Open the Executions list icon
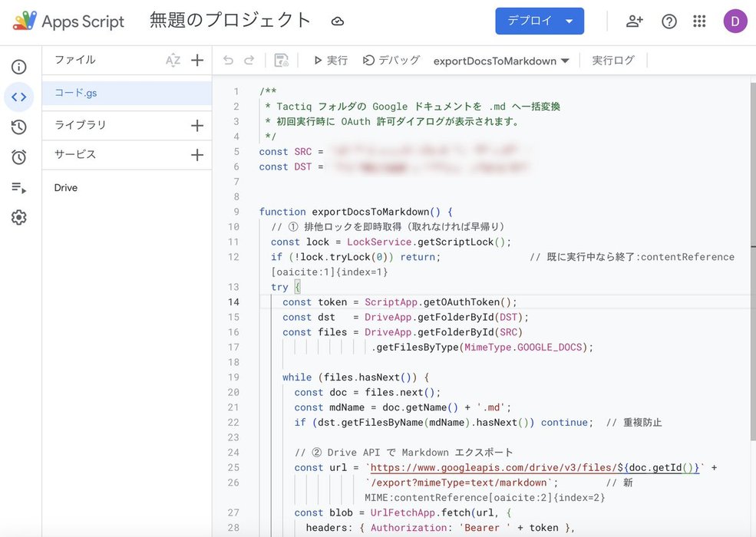 [x=18, y=187]
